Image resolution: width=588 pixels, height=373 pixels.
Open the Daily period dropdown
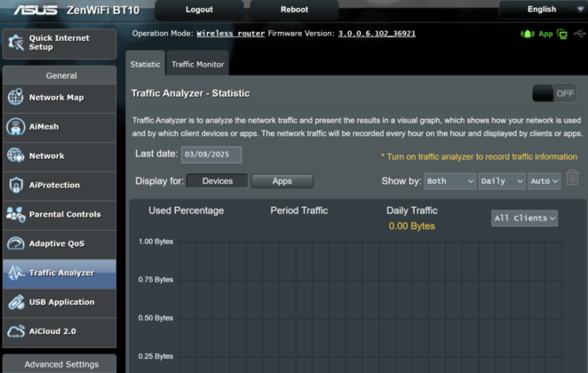click(x=502, y=181)
